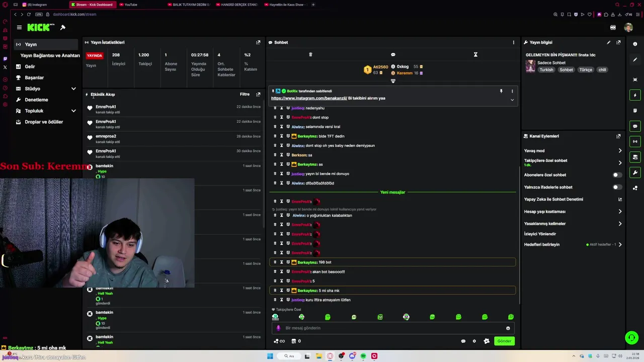Expand the Topluluk sidebar section
The width and height of the screenshot is (644, 362).
point(73,111)
